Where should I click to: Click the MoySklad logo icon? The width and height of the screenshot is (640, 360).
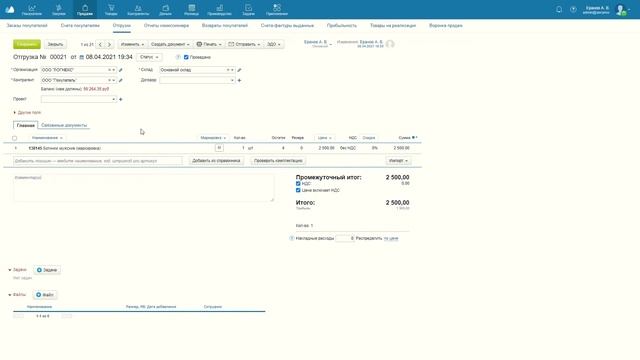[x=9, y=9]
